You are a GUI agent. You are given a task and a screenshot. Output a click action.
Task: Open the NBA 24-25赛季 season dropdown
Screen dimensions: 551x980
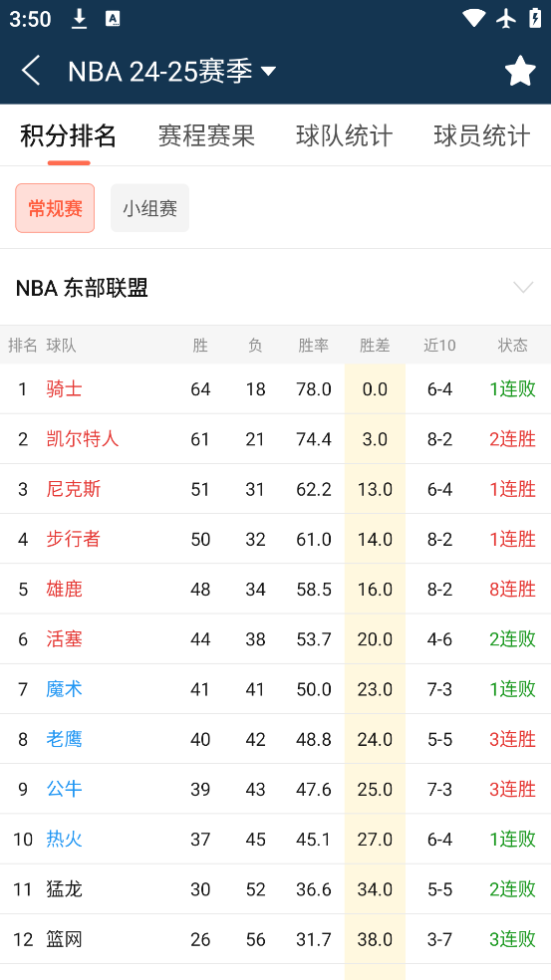coord(172,71)
